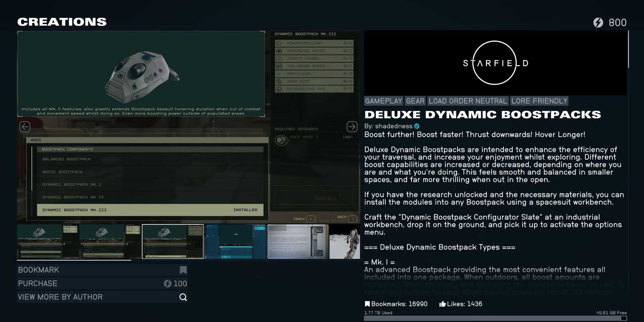Click the bookmark flag icon

coord(183,270)
